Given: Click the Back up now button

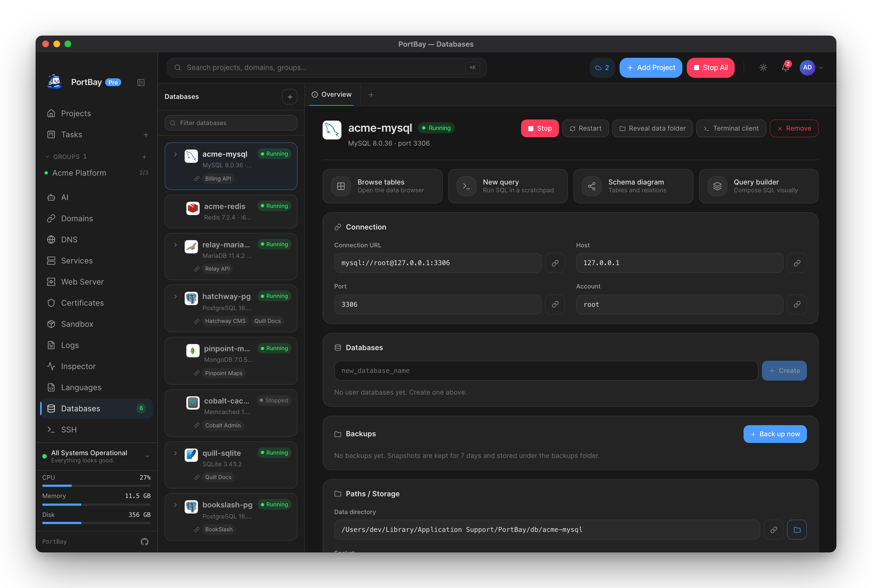Looking at the screenshot, I should (775, 434).
